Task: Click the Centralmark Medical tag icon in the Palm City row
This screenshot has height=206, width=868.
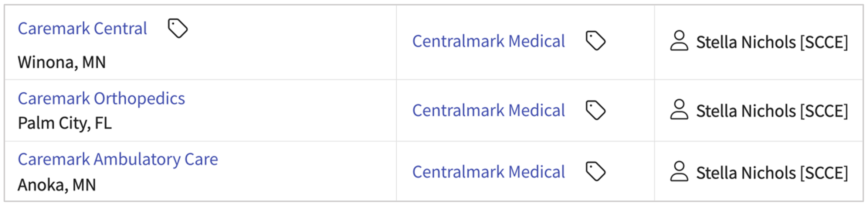Action: pyautogui.click(x=596, y=110)
